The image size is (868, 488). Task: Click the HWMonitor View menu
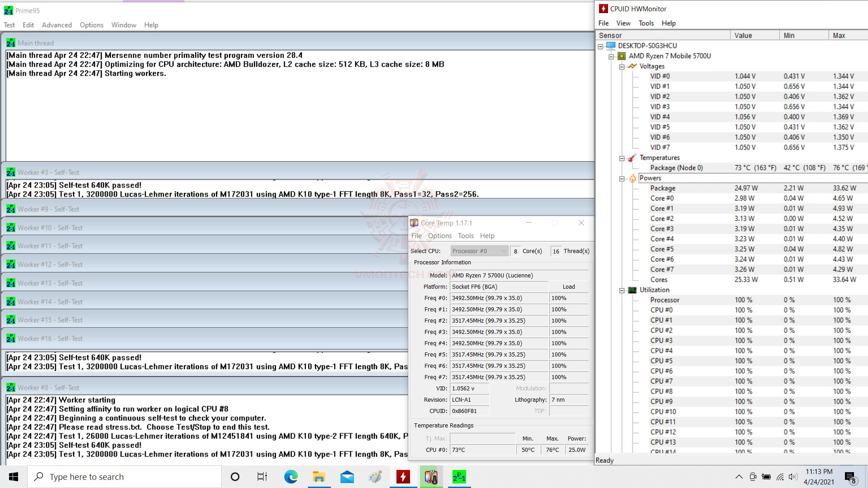(x=623, y=23)
